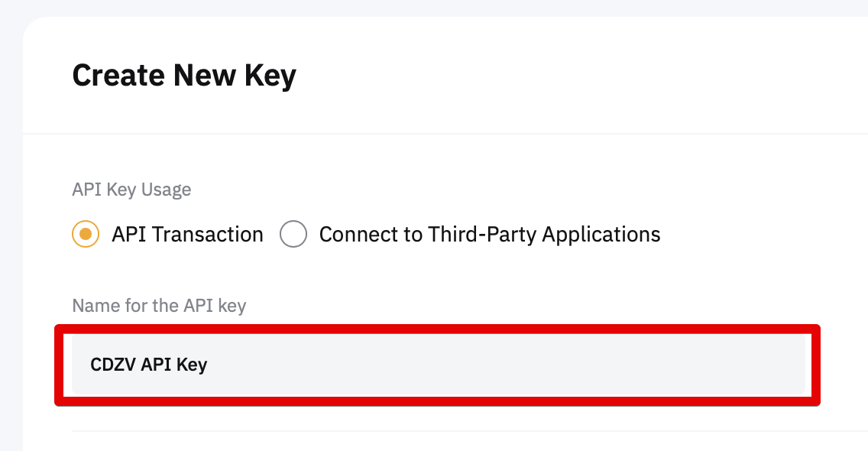Viewport: 868px width, 451px height.
Task: Click the orange dot of the selected usage radio
Action: pyautogui.click(x=86, y=234)
